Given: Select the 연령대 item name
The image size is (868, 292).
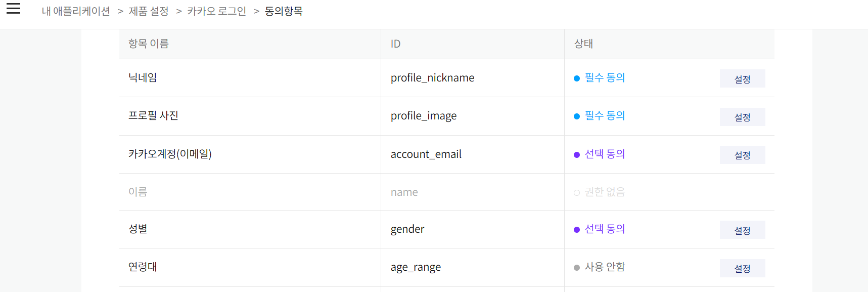Looking at the screenshot, I should click(x=143, y=267).
